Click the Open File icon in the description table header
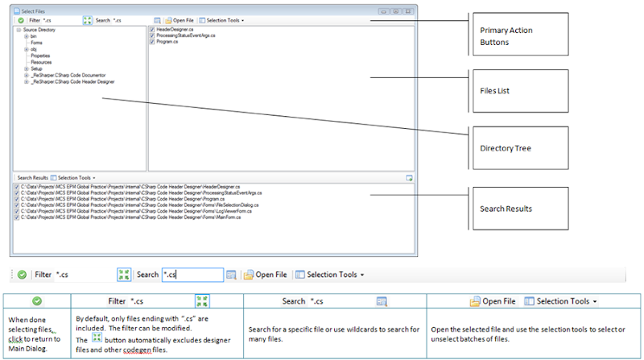 click(475, 302)
